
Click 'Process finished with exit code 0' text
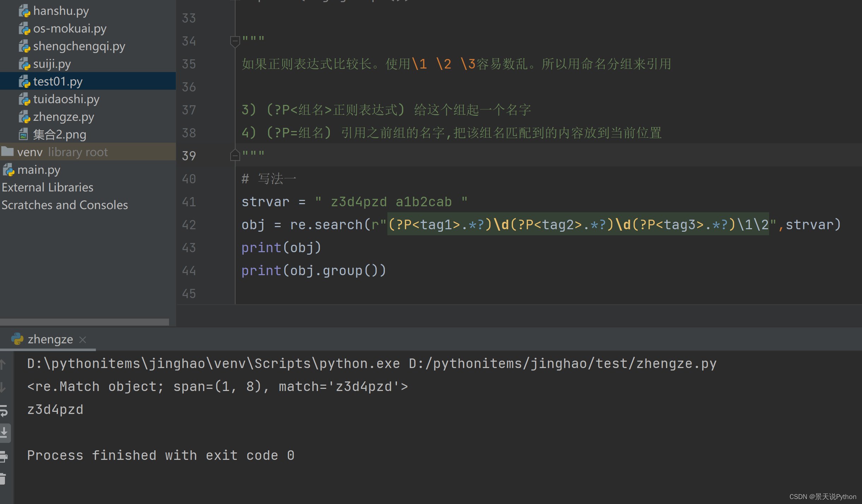coord(161,455)
